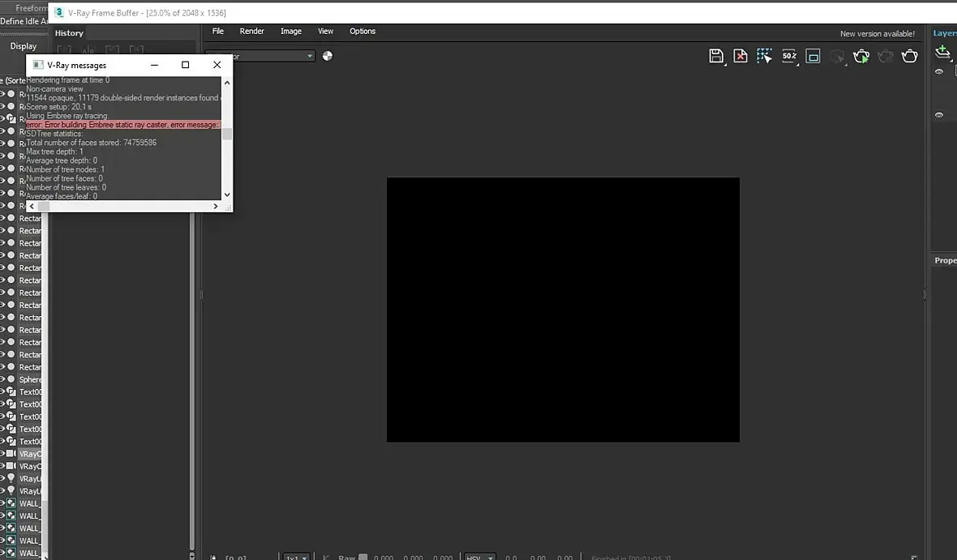
Task: Click the object icon of the first WALL_ row
Action: click(11, 503)
